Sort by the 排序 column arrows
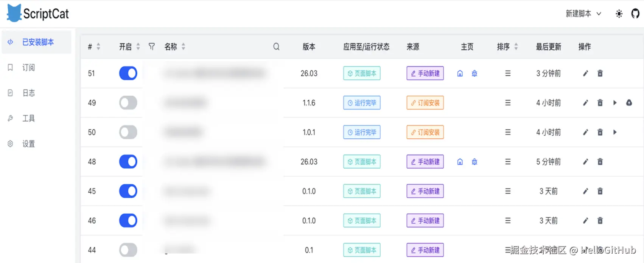 click(516, 46)
